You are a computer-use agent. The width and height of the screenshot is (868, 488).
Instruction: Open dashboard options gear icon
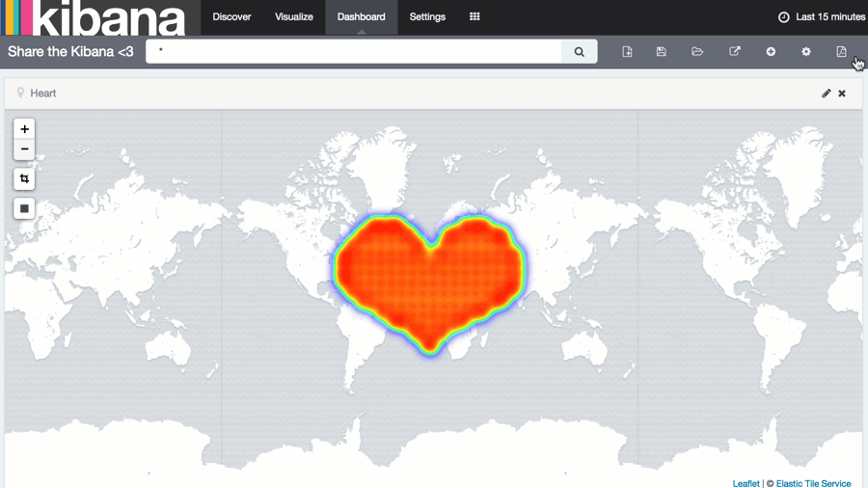coord(806,51)
